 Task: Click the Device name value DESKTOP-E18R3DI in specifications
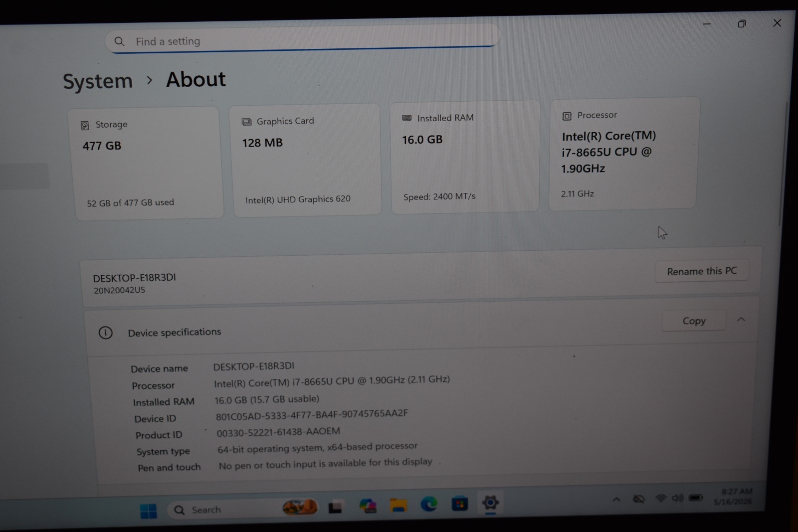[254, 366]
